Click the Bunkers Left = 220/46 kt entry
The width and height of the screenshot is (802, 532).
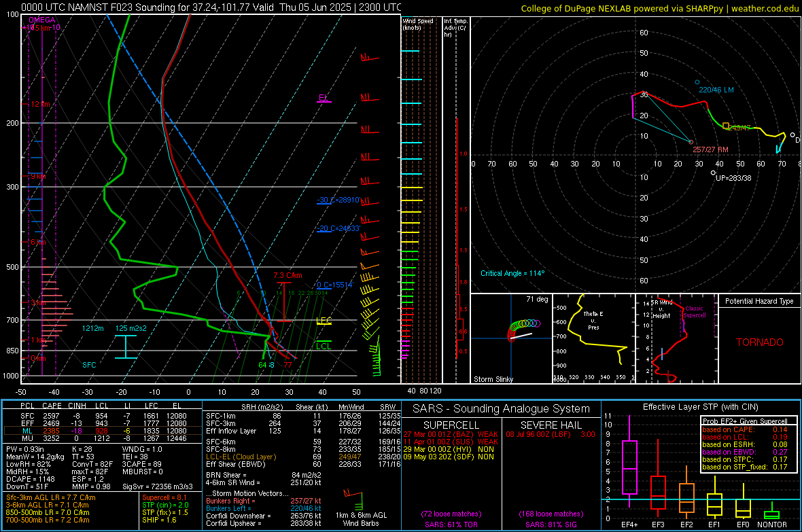264,508
